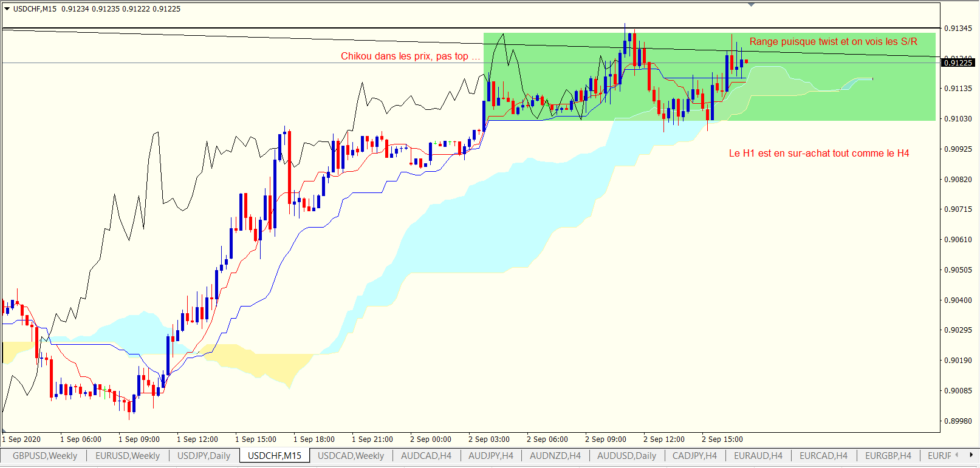Switch to the AUDCAD,H4 tab
Viewport: 980px width, 468px height.
tap(426, 456)
